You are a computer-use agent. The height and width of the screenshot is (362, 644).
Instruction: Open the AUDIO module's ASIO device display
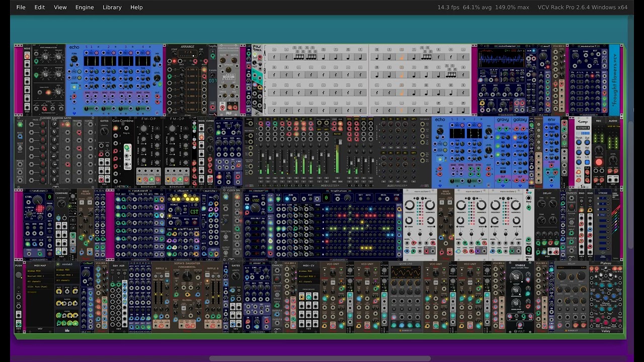click(613, 127)
